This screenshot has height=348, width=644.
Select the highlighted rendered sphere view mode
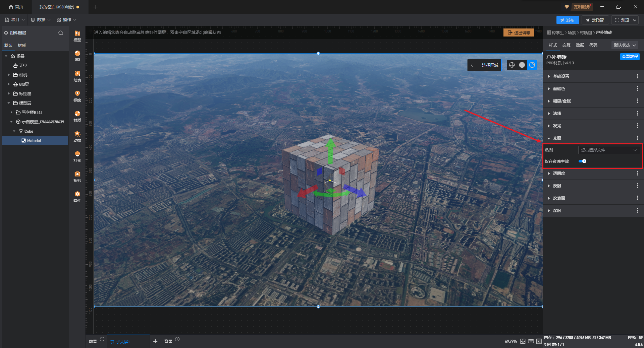pos(532,65)
